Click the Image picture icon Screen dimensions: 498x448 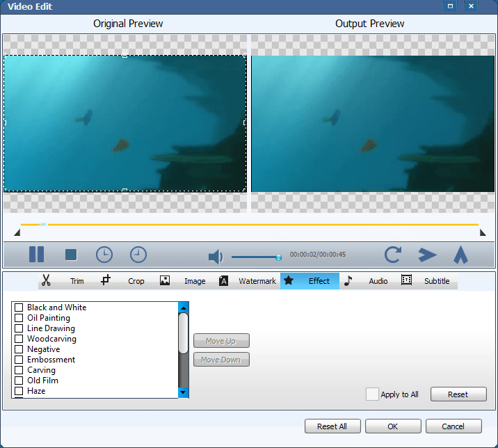(165, 280)
